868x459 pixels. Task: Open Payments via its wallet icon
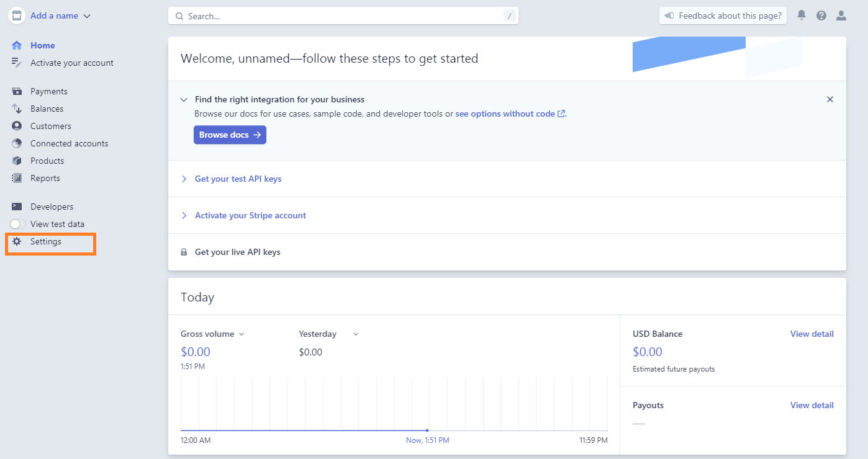[x=17, y=91]
